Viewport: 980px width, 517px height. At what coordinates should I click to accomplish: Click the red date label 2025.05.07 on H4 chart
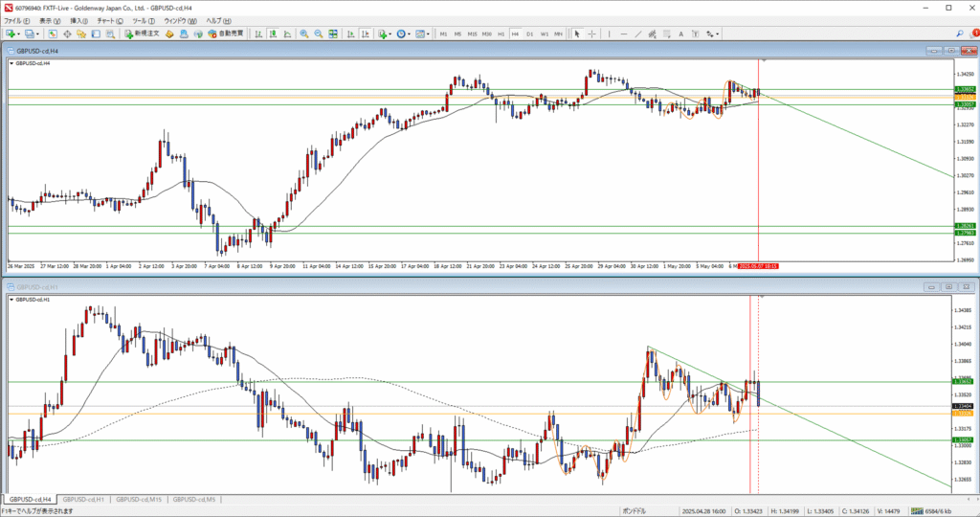(758, 266)
